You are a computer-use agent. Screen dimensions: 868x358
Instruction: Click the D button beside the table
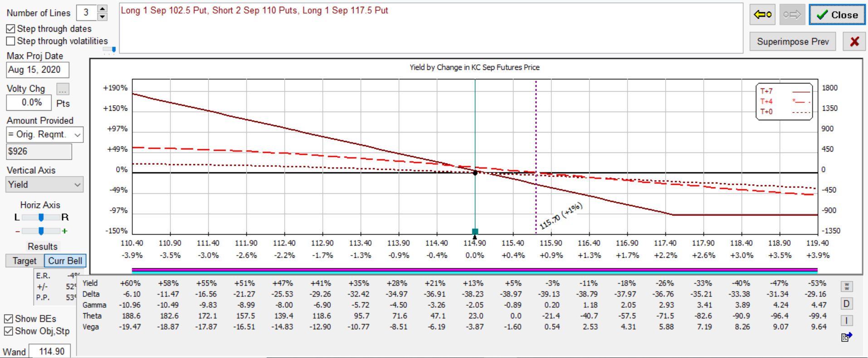coord(847,304)
